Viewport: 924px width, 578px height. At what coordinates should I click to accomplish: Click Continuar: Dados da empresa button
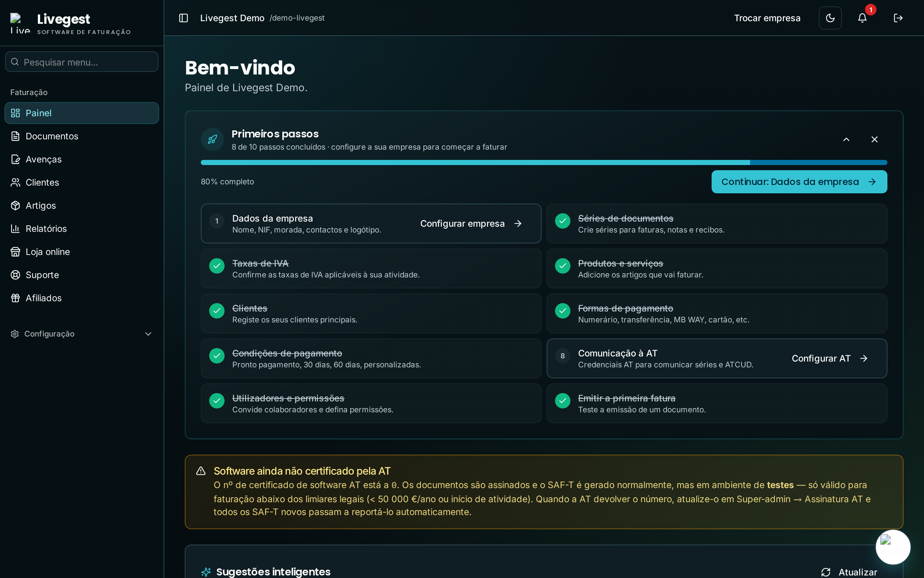tap(799, 181)
